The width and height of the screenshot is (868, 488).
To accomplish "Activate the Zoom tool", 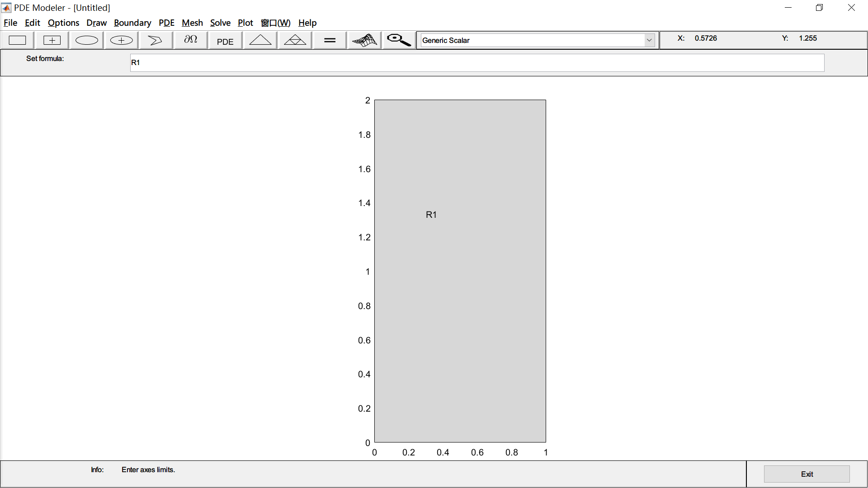I will click(398, 40).
